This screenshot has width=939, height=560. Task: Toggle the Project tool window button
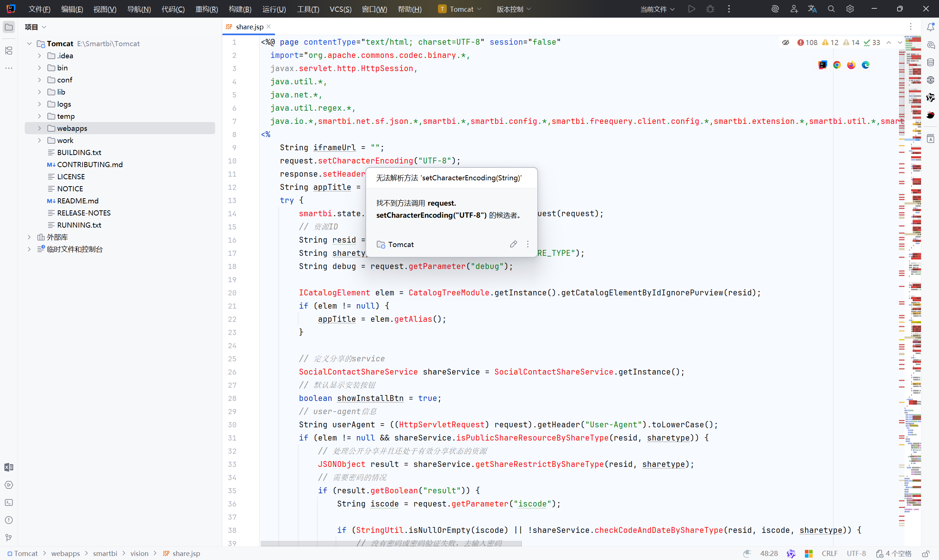pos(9,27)
